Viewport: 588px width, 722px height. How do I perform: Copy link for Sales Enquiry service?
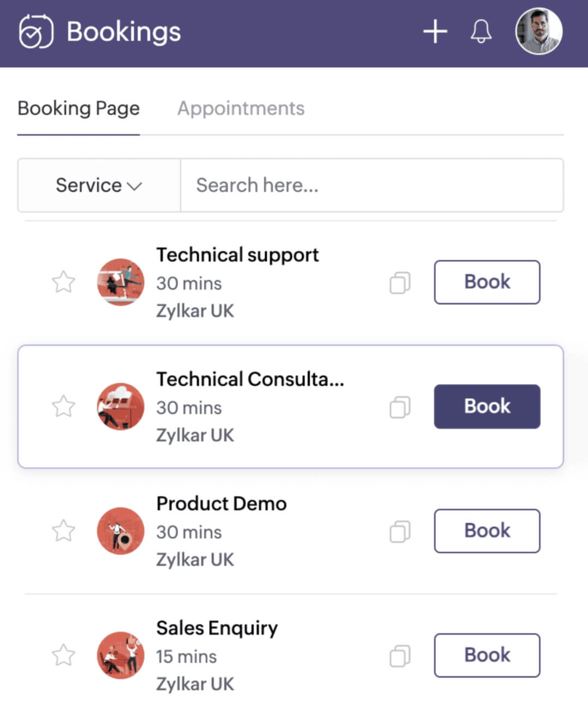400,656
